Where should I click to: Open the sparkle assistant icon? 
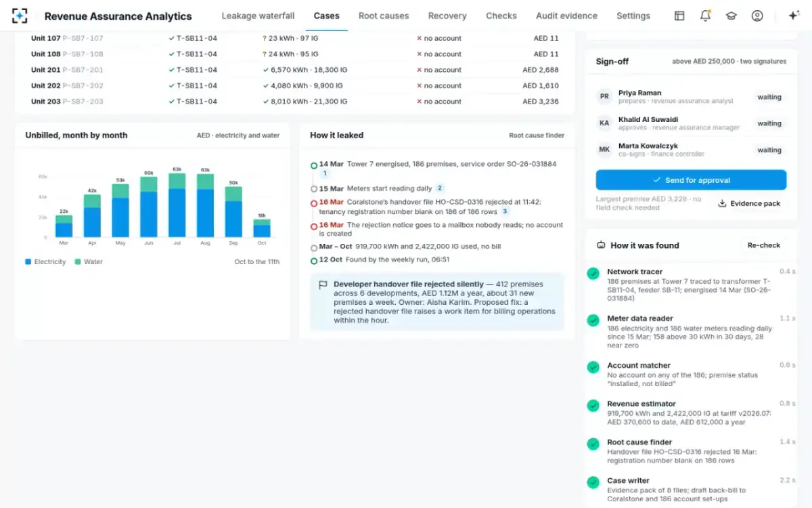point(794,16)
